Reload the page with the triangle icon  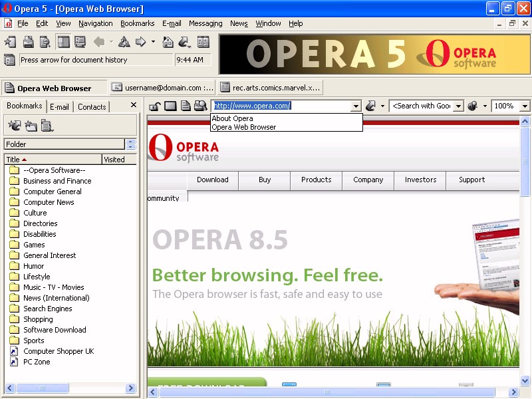tap(124, 42)
